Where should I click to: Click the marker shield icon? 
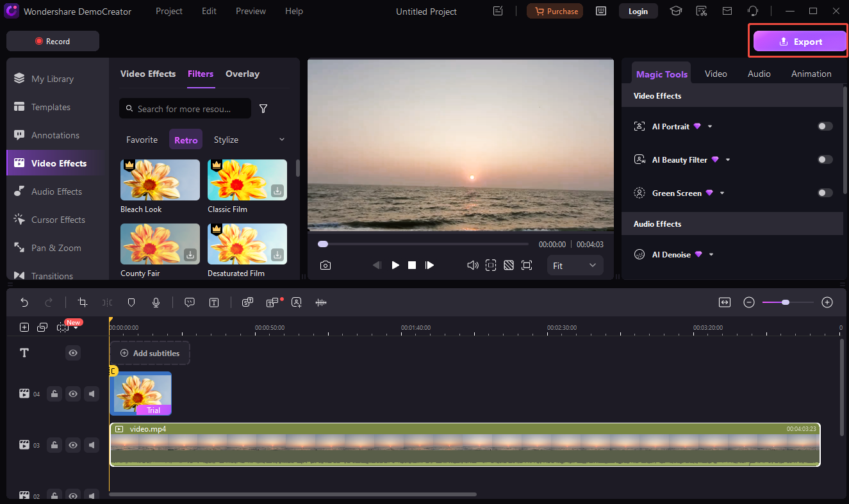131,302
